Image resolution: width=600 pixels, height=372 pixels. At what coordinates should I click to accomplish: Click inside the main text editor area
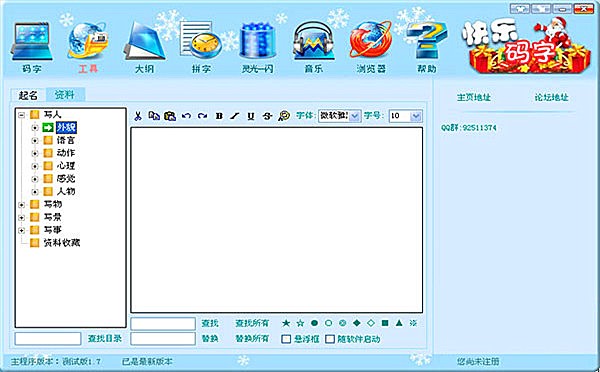click(x=277, y=220)
